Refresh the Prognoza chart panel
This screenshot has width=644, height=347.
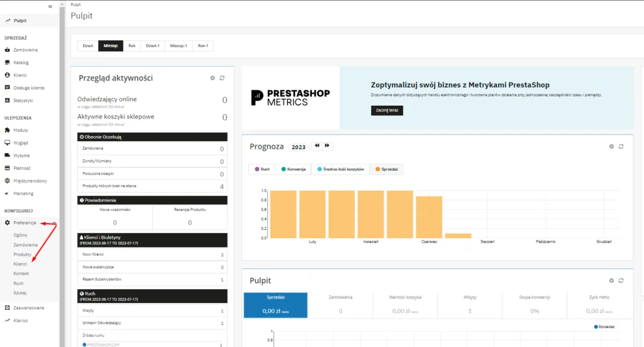[621, 146]
